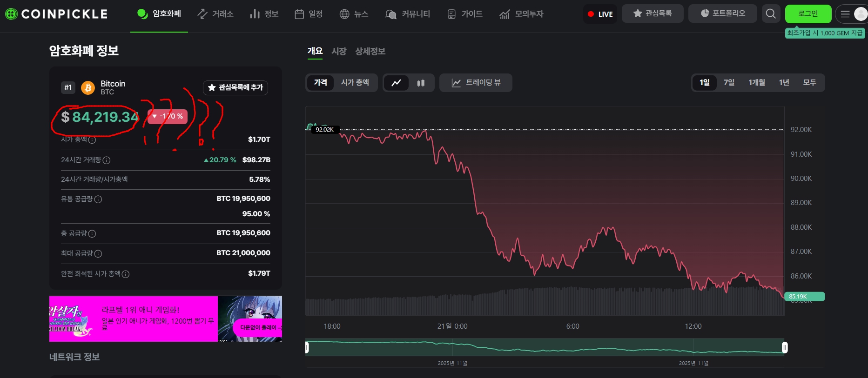Click the #1 rank badge
Image resolution: width=868 pixels, height=378 pixels.
pos(68,87)
